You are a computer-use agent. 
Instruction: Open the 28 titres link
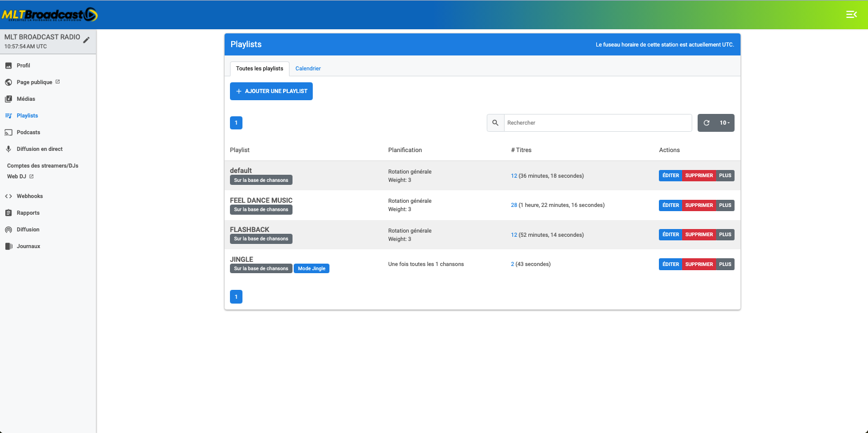[x=514, y=205]
